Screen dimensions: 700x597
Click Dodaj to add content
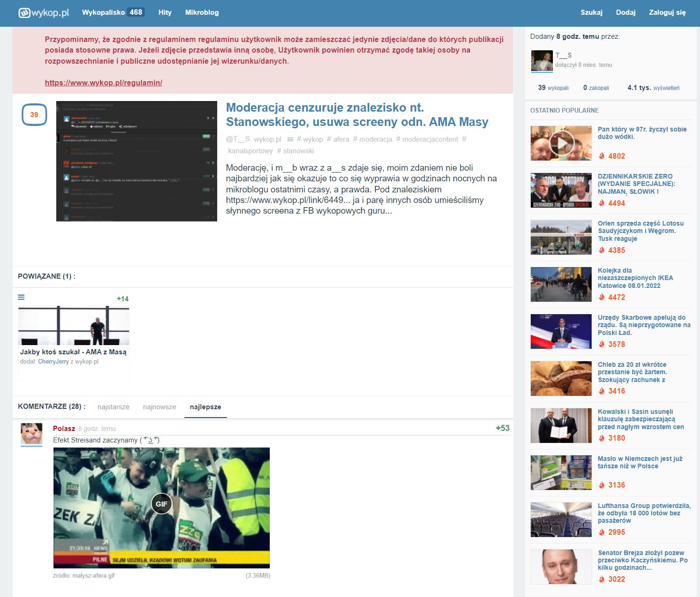tap(626, 12)
